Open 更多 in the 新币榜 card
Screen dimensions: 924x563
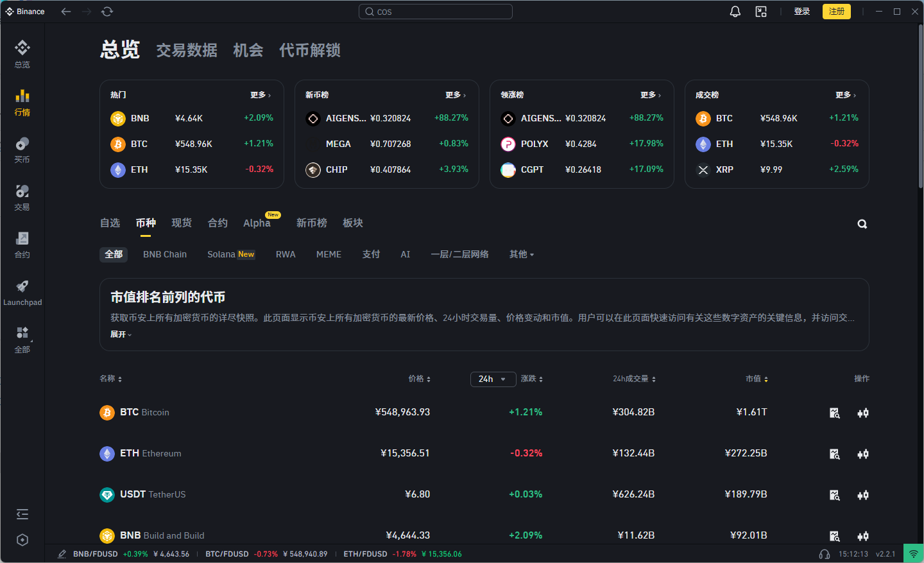coord(456,95)
